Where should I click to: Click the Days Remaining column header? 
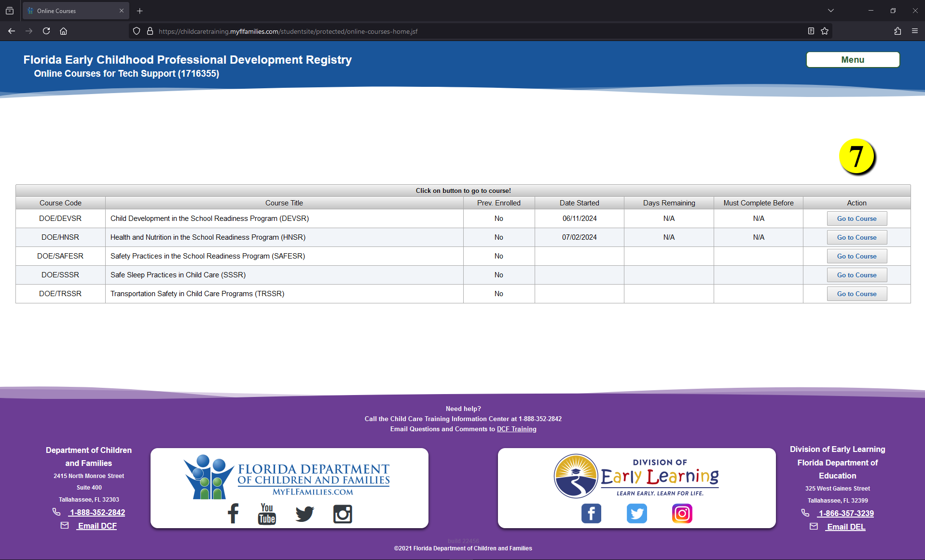pyautogui.click(x=669, y=203)
